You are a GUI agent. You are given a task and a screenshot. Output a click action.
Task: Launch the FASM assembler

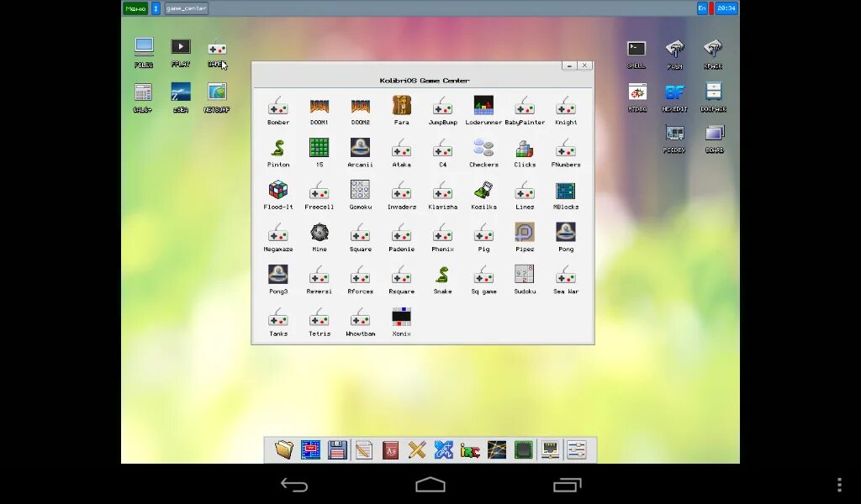[674, 47]
